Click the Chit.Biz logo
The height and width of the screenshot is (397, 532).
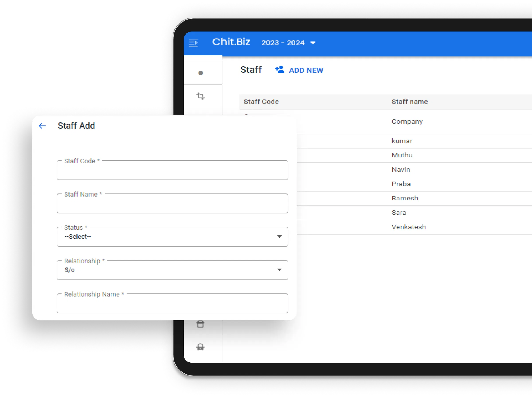[x=231, y=42]
